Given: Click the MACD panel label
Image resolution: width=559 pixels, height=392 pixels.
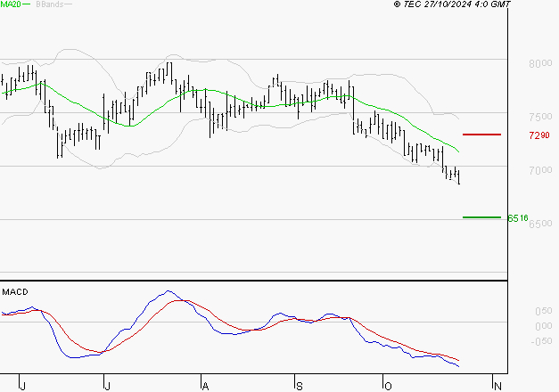Looking at the screenshot, I should 15,292.
